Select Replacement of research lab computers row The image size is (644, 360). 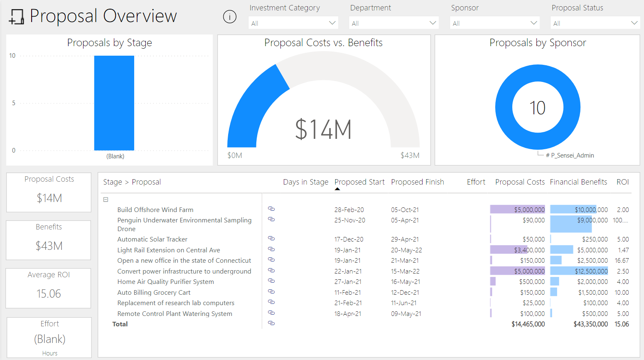pos(176,303)
